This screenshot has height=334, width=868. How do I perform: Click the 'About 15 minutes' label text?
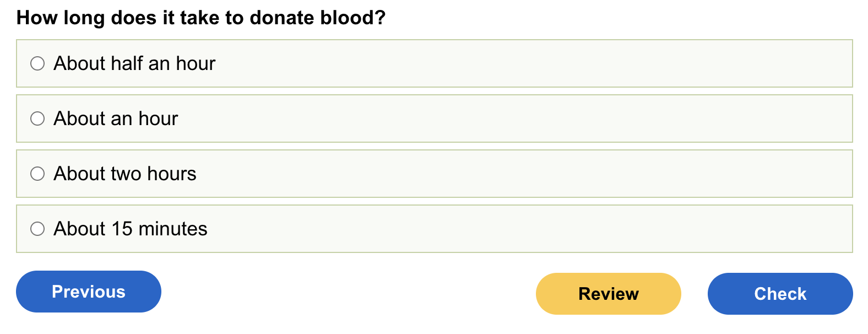(131, 229)
